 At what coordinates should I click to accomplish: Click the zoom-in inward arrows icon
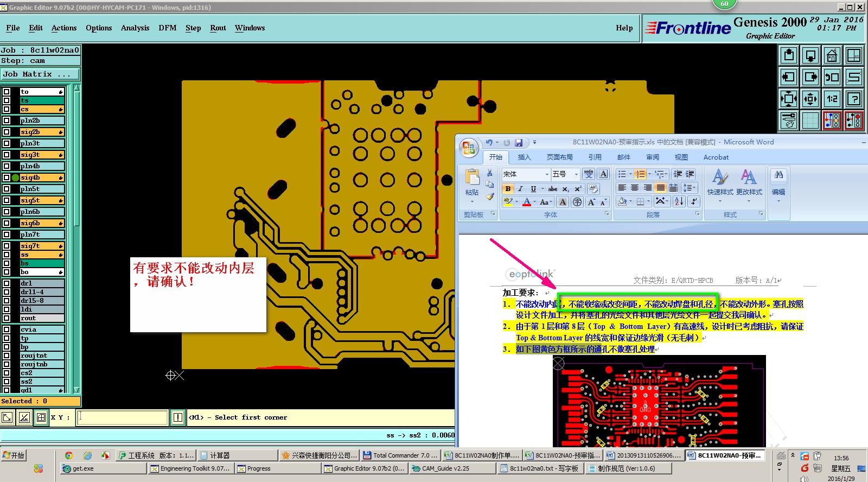click(789, 99)
